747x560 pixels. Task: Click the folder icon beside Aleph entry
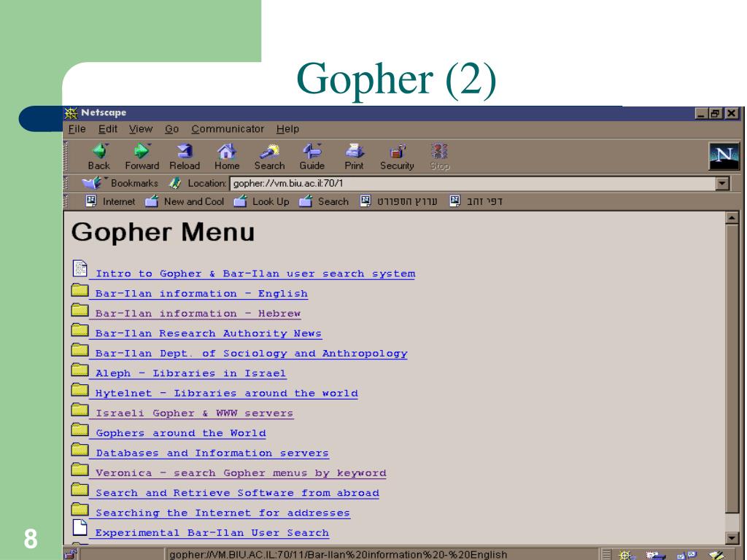click(80, 370)
